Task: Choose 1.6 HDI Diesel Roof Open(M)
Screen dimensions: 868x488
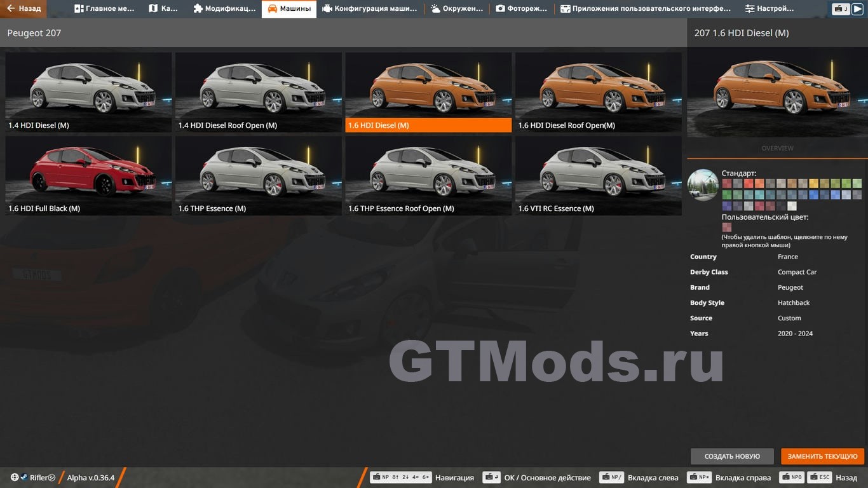Action: 599,92
